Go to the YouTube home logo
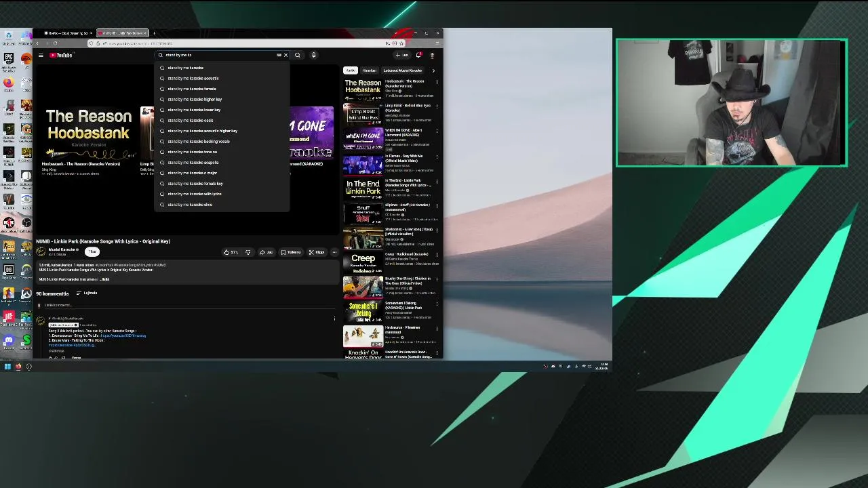868x488 pixels. tap(61, 55)
